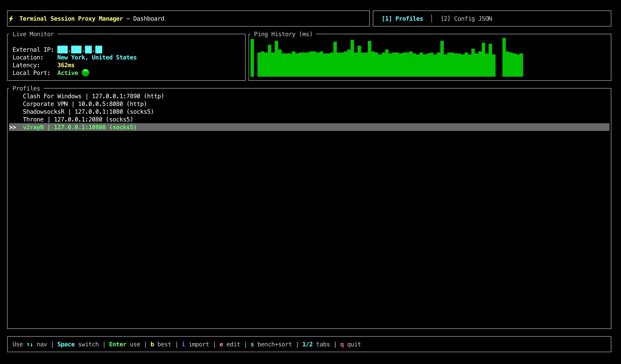Select the highlighted v2rayN profile row
Screen dimensions: 621x364
[x=309, y=127]
